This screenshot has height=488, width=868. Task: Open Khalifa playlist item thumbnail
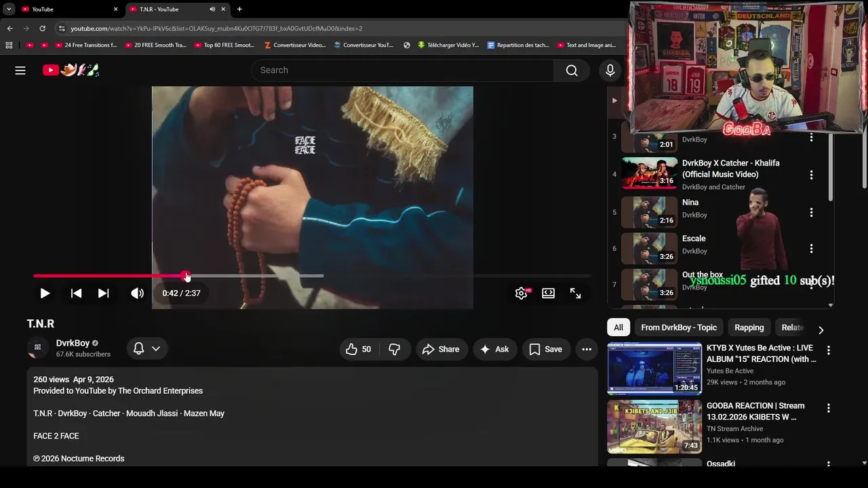[x=650, y=173]
